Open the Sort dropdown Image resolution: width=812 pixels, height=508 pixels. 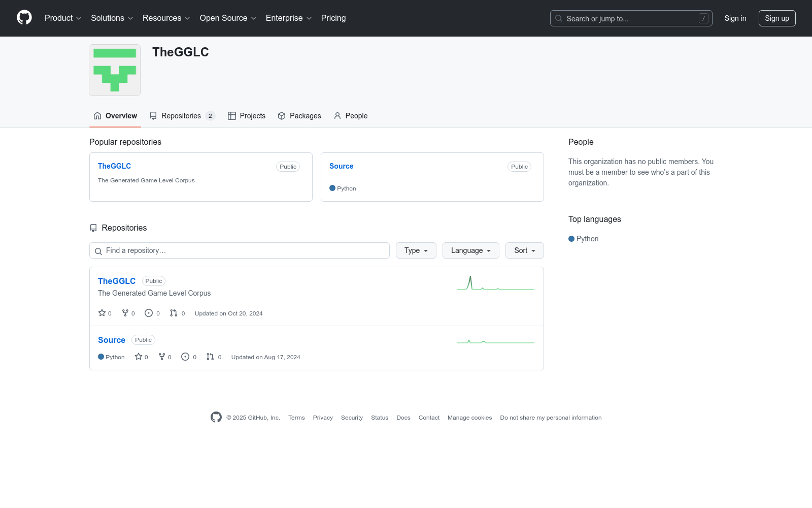coord(525,250)
